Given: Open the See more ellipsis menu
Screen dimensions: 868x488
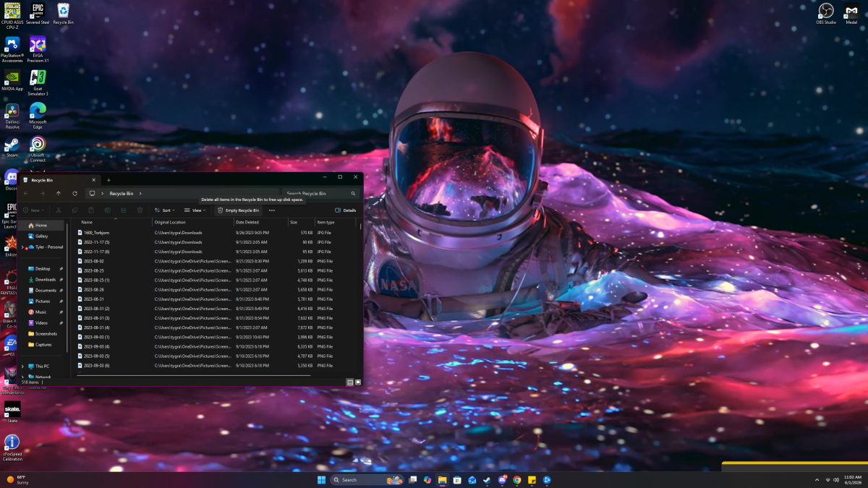Looking at the screenshot, I should pos(272,210).
